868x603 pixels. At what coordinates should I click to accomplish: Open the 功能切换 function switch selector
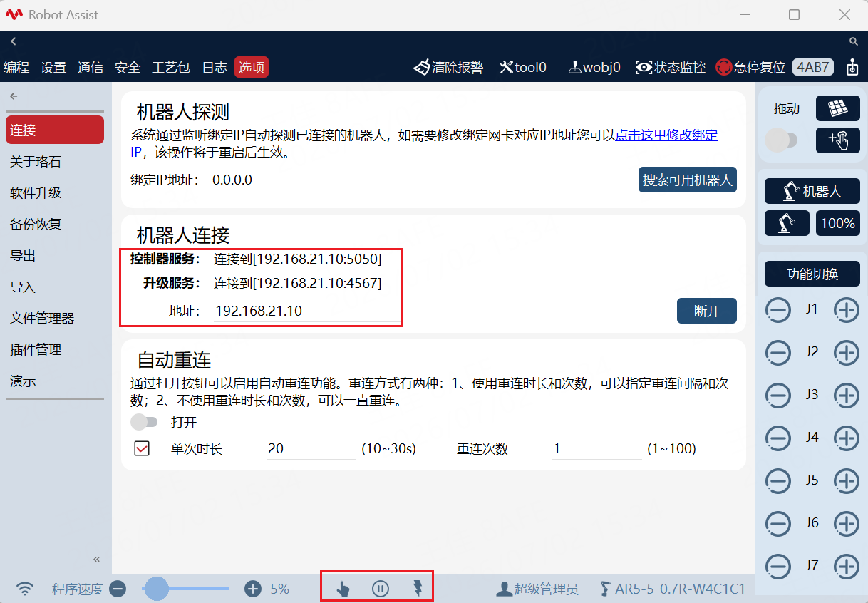coord(812,274)
